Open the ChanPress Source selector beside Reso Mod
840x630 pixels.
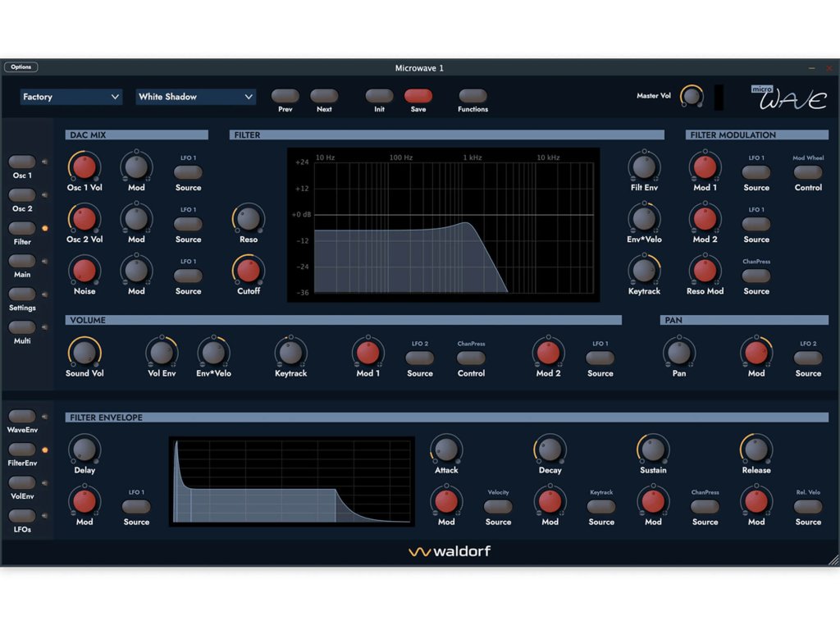(756, 276)
